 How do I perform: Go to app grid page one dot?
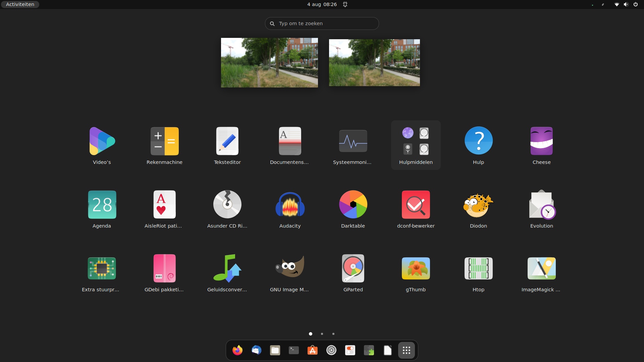pyautogui.click(x=311, y=334)
